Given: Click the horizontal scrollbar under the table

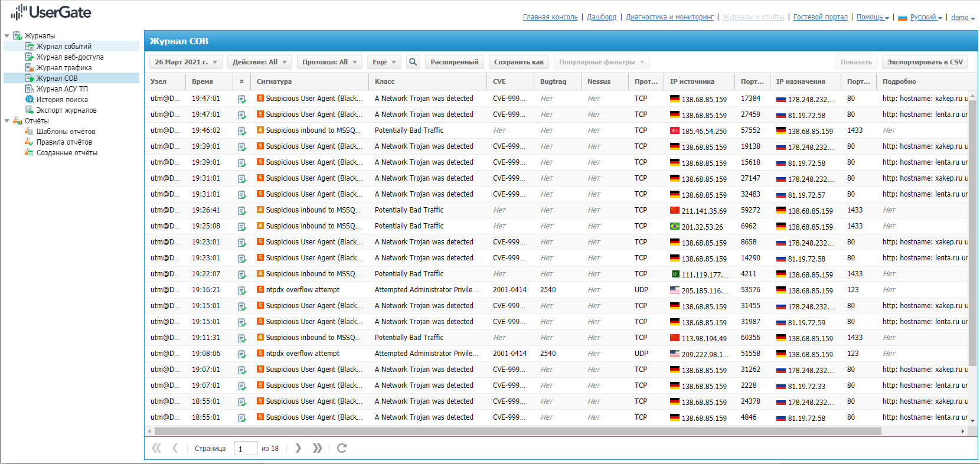Looking at the screenshot, I should point(518,432).
